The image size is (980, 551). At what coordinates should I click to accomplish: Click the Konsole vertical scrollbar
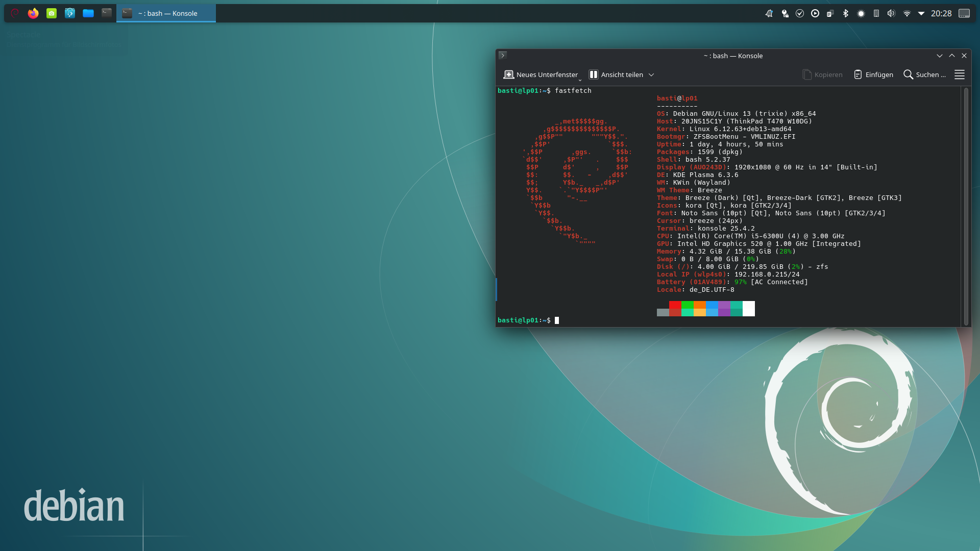pyautogui.click(x=966, y=207)
